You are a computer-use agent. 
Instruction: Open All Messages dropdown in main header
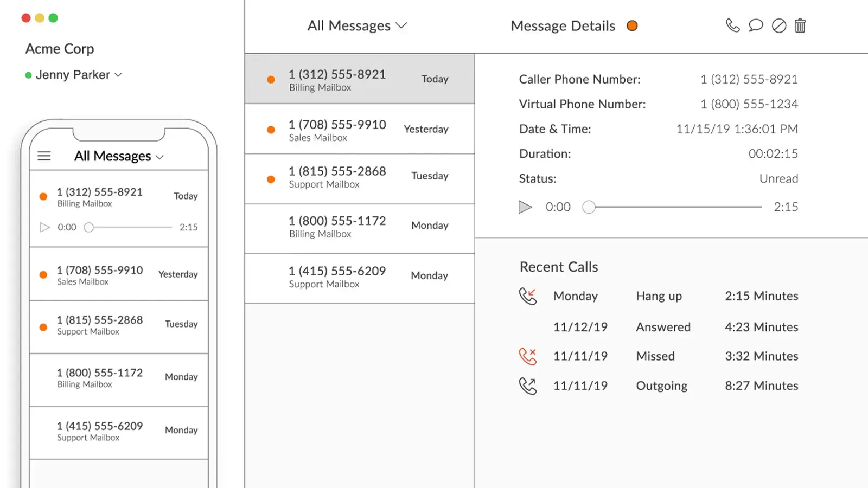click(x=357, y=25)
